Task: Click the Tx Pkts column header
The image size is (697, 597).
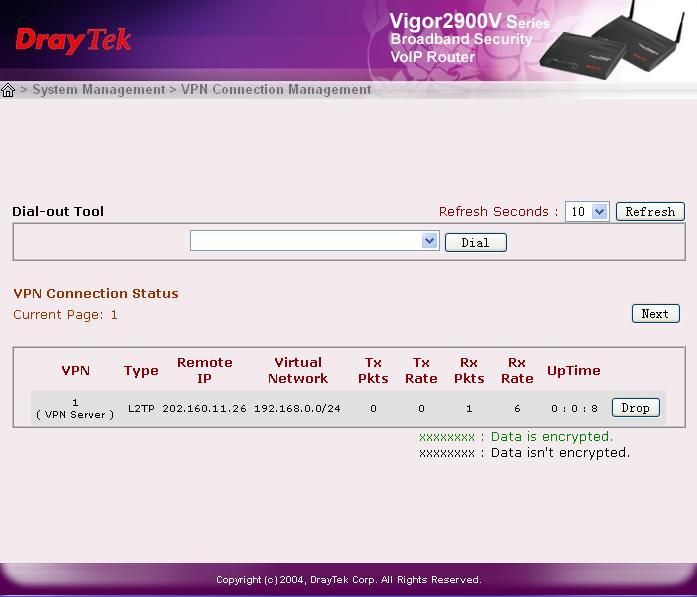Action: (373, 370)
